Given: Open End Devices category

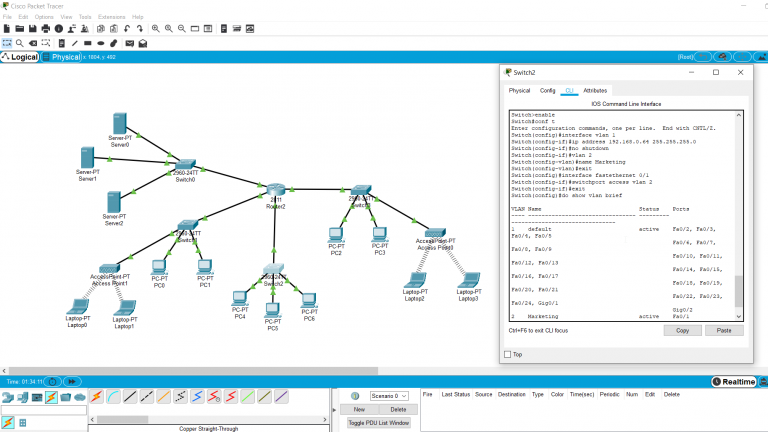Looking at the screenshot, I should (x=23, y=397).
